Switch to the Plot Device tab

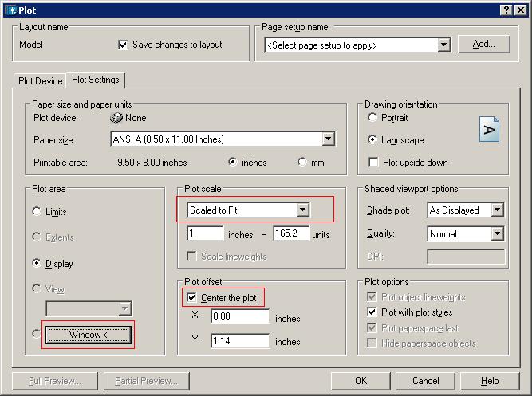[41, 81]
